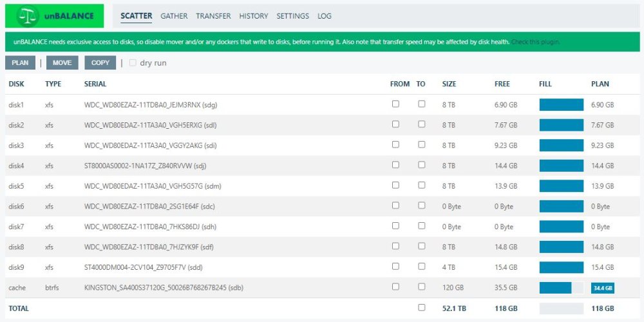Click the cache row label
644x322 pixels.
pos(17,288)
